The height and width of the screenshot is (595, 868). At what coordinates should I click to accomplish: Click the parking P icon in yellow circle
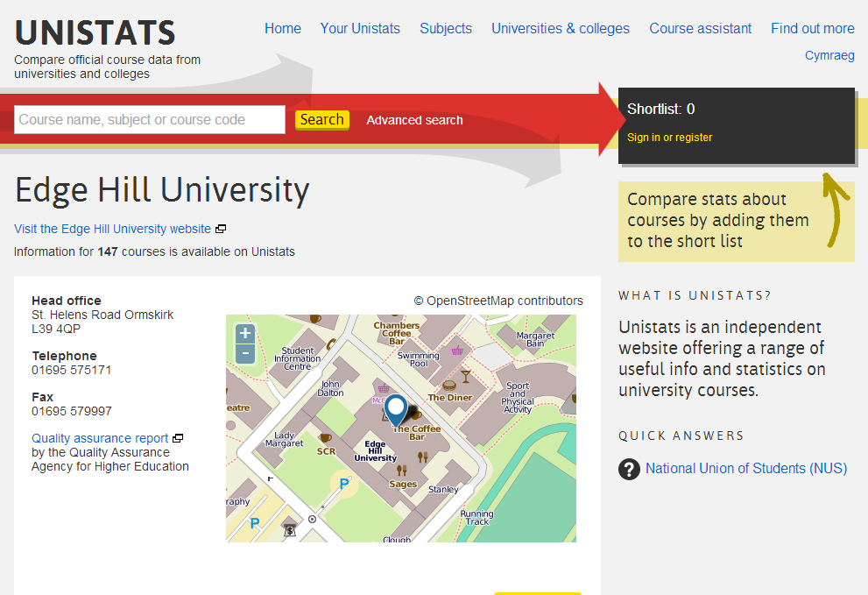coord(343,484)
